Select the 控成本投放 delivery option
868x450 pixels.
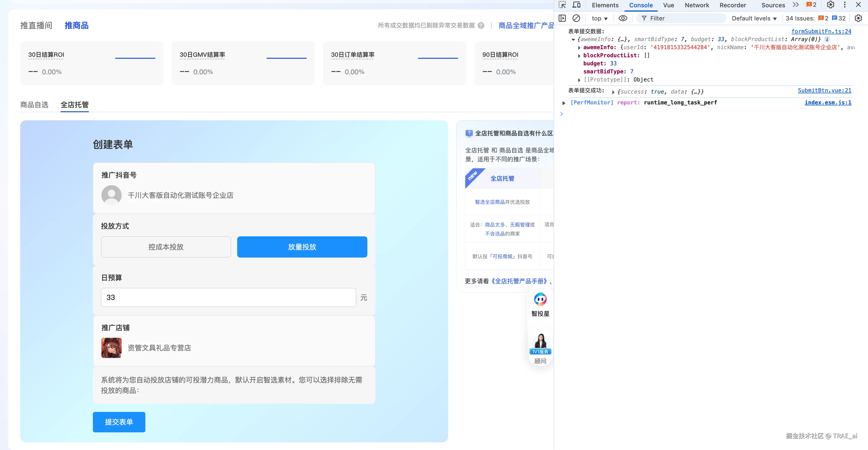click(x=166, y=247)
